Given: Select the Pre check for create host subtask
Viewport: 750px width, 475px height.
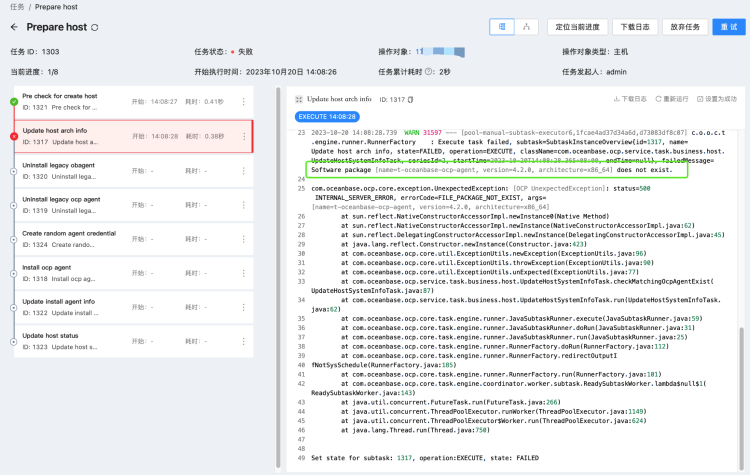Looking at the screenshot, I should point(133,102).
